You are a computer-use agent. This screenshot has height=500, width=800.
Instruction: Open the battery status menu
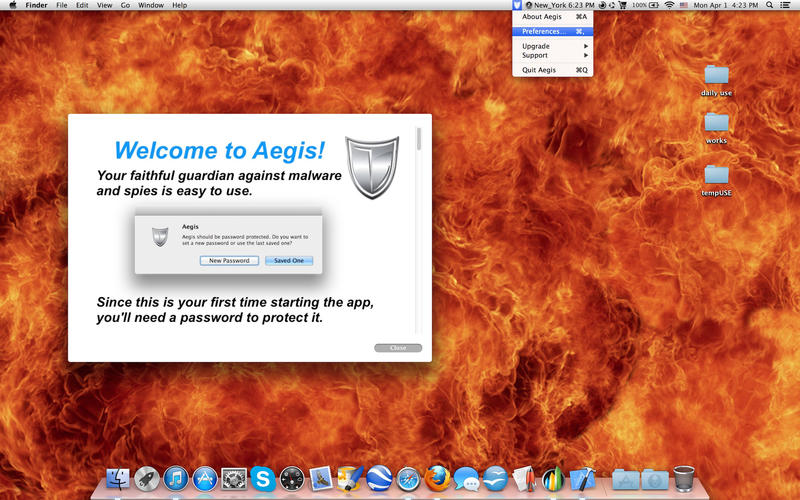[x=654, y=5]
